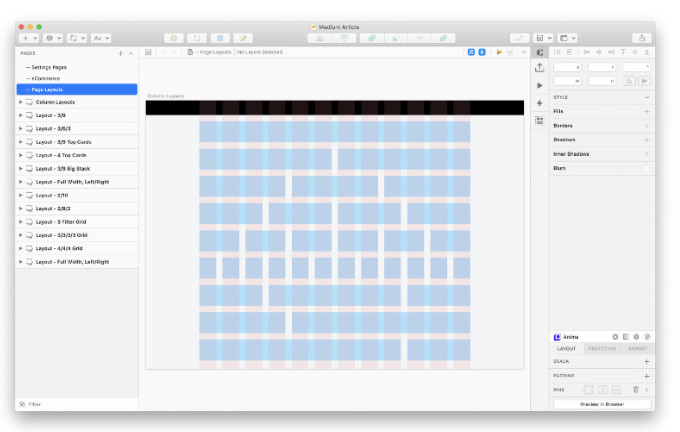The height and width of the screenshot is (432, 680).
Task: Click the Width input field
Action: tap(567, 81)
